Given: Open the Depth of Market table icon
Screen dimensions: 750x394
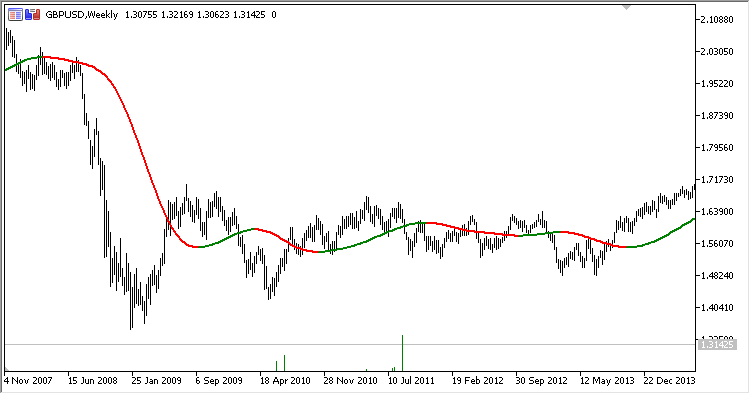Looking at the screenshot, I should coord(15,15).
